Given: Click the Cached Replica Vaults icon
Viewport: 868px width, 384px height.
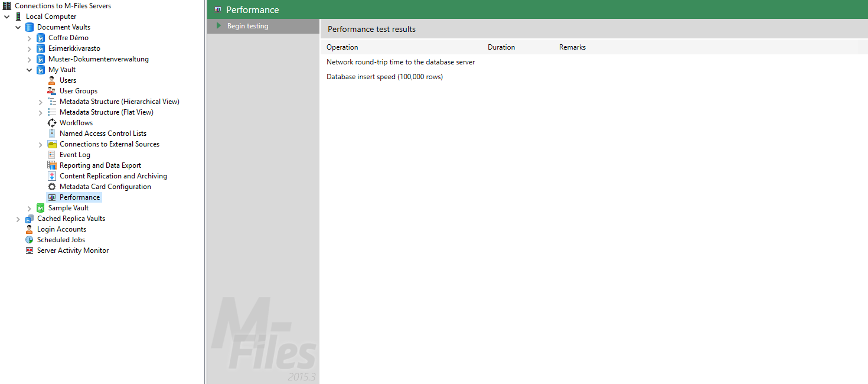Looking at the screenshot, I should (30, 219).
